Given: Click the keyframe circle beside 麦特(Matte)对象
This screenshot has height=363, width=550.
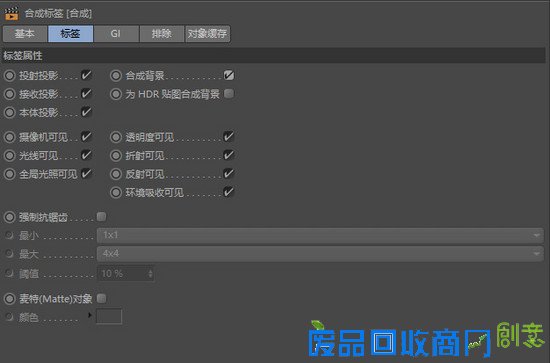Looking at the screenshot, I should pos(9,298).
